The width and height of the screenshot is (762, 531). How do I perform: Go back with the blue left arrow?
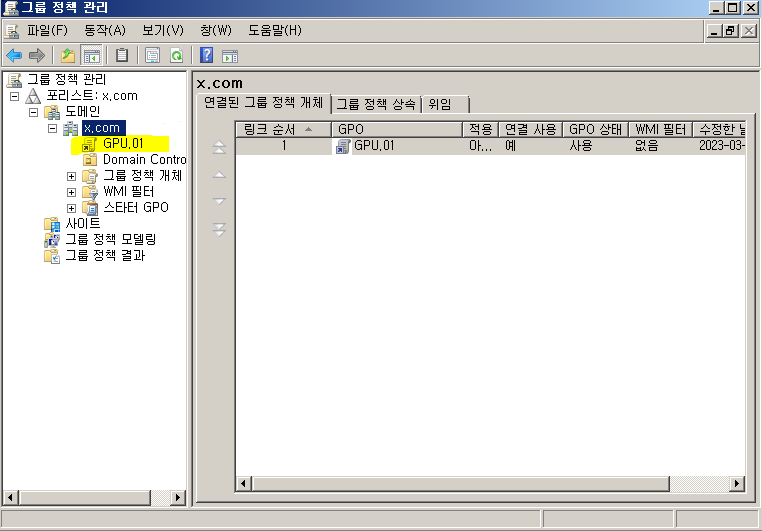14,56
